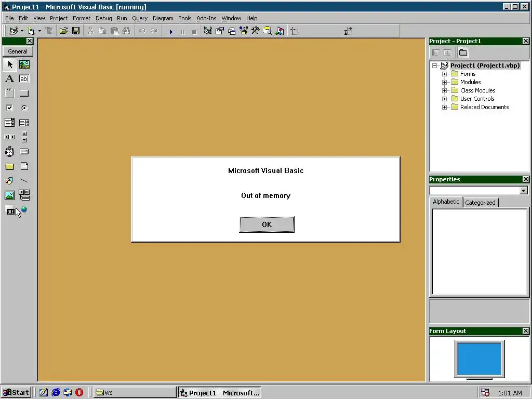Click the General tab of the toolbox
Viewport: 532px width, 399px height.
coord(18,51)
